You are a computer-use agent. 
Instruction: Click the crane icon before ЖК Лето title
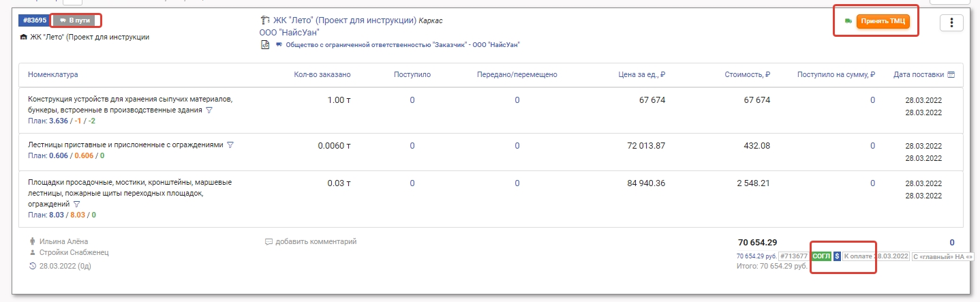(265, 20)
